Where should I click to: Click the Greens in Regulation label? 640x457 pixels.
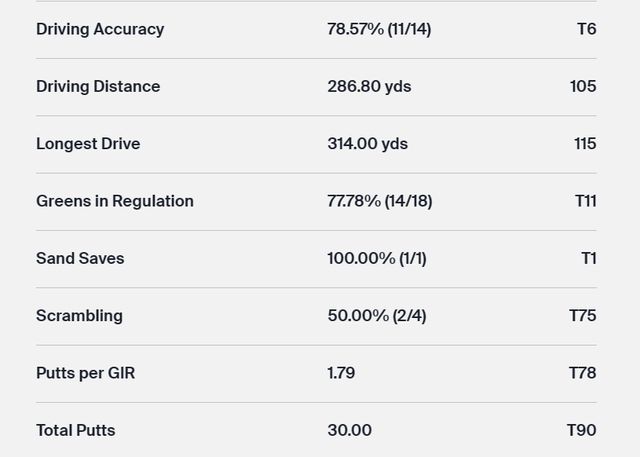point(115,201)
